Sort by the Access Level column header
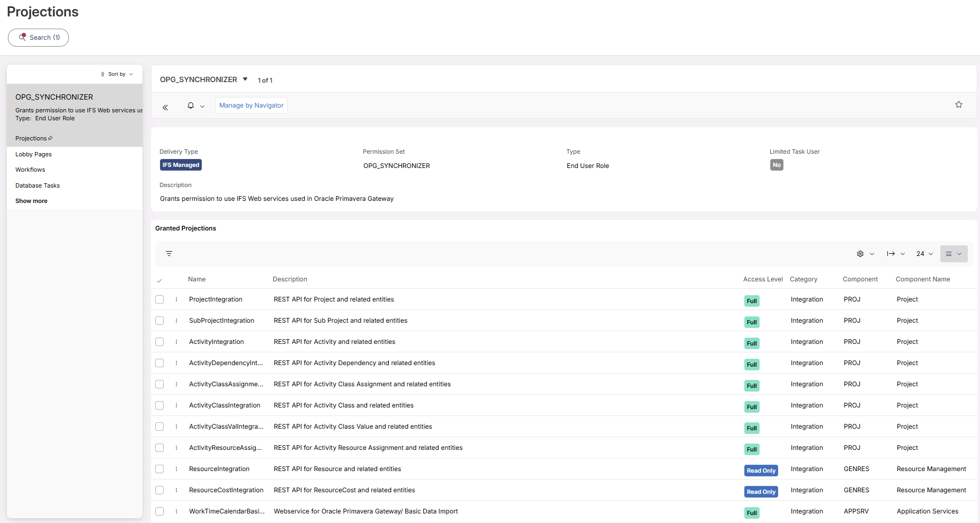Image resolution: width=980 pixels, height=523 pixels. pyautogui.click(x=763, y=279)
